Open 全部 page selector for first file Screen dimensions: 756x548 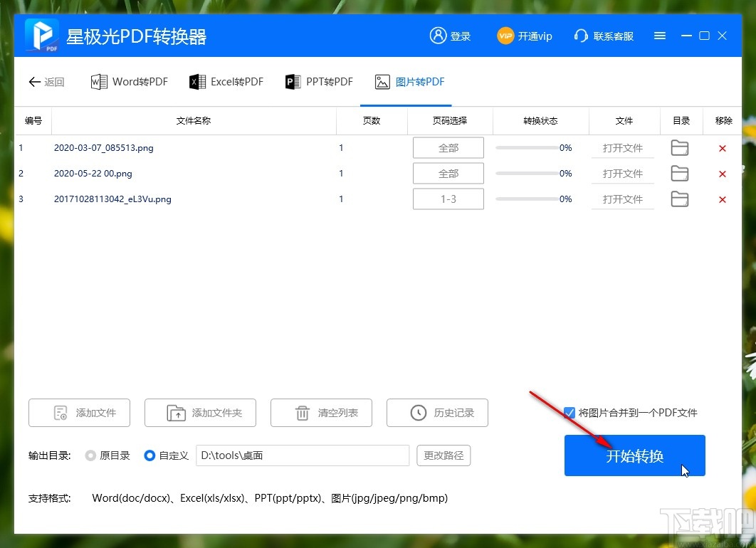click(448, 147)
